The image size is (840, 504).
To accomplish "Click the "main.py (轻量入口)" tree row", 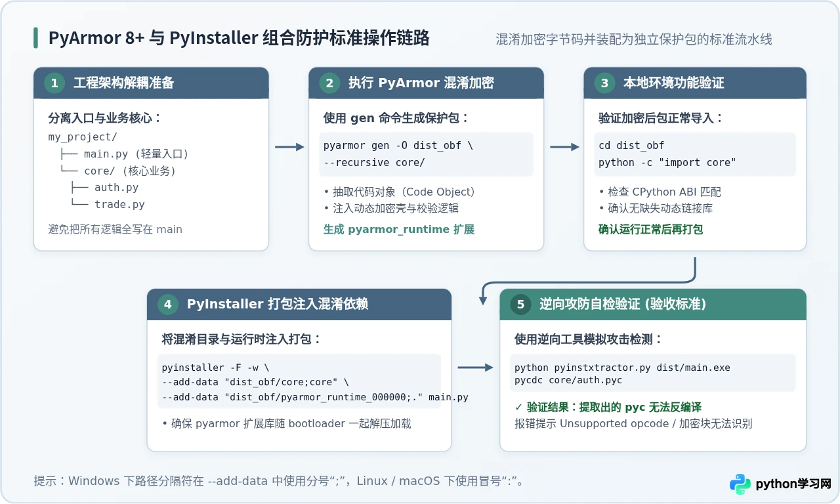I will (x=125, y=154).
